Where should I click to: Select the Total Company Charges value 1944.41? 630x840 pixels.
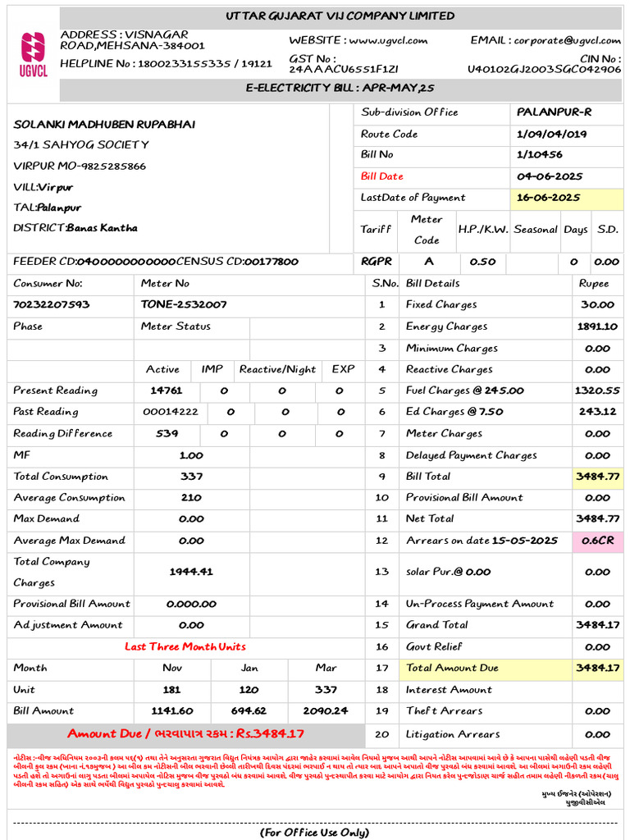coord(191,572)
